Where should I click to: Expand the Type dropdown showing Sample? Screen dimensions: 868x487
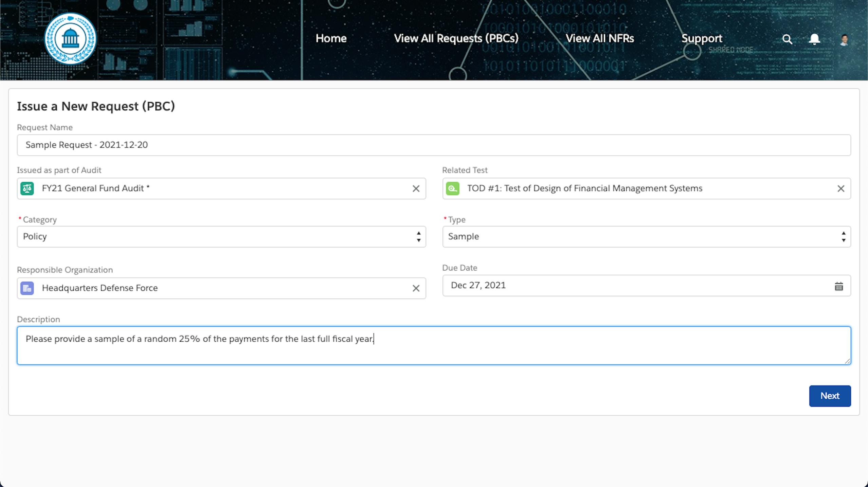pos(646,237)
